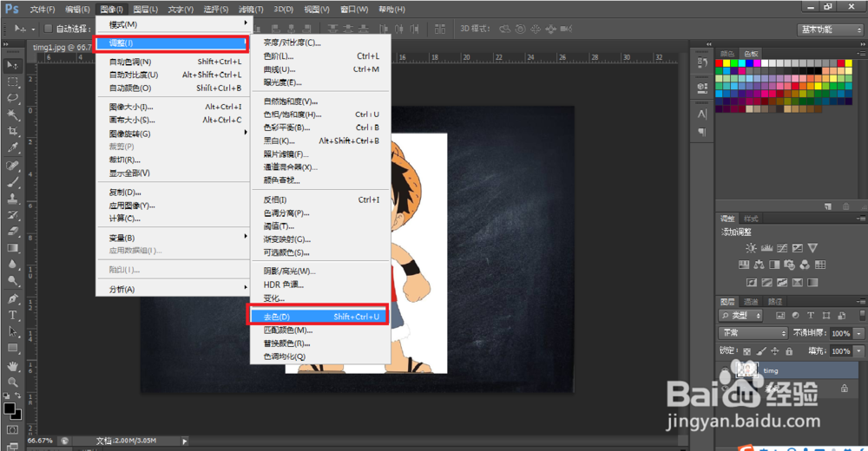Select the Zoom tool

click(x=11, y=382)
